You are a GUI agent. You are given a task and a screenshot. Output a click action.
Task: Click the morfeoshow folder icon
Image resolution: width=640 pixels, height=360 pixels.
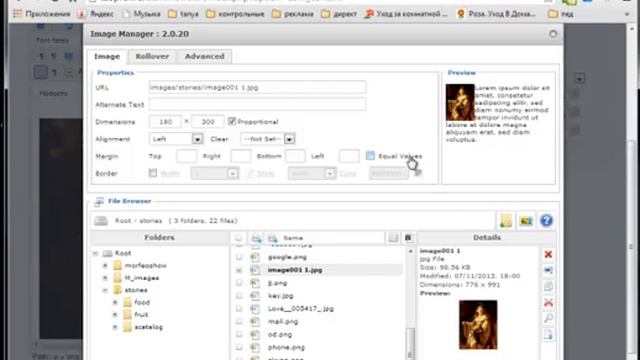[118, 266]
